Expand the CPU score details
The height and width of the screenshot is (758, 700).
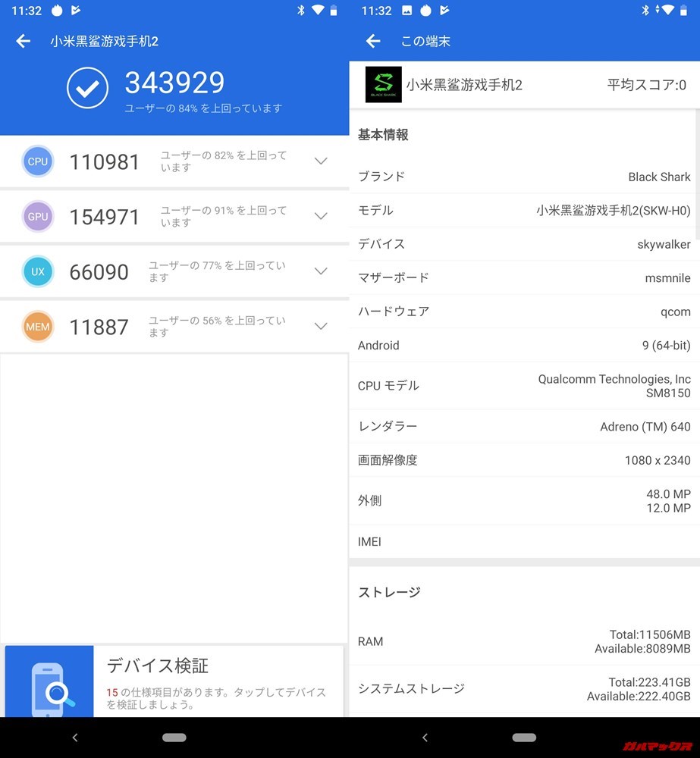click(321, 161)
